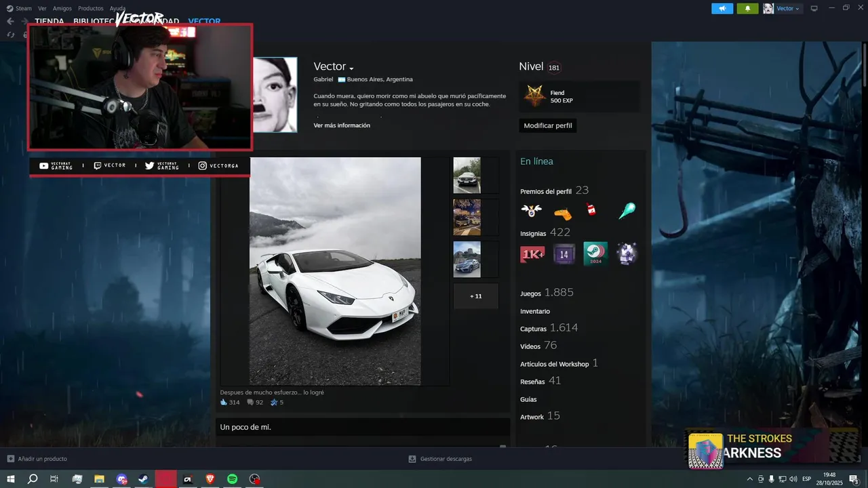Viewport: 868px width, 488px height.
Task: Click the 5 awards star icon
Action: pos(274,402)
